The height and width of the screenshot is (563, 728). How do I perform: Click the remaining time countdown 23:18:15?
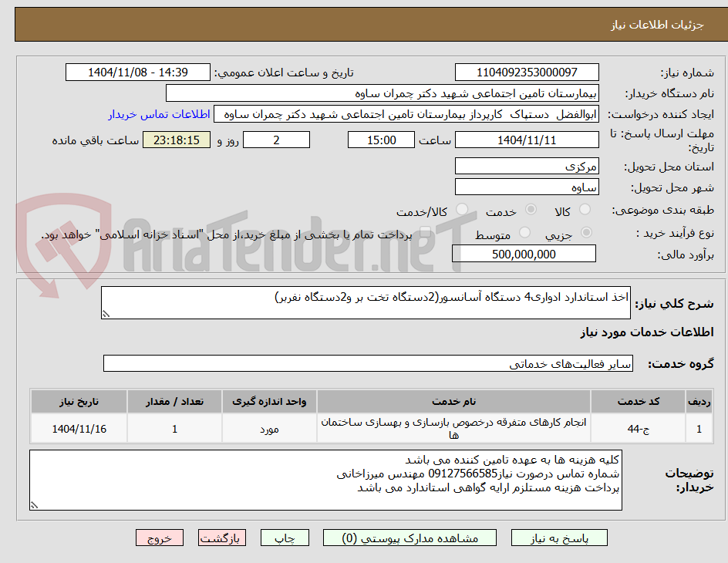177,140
